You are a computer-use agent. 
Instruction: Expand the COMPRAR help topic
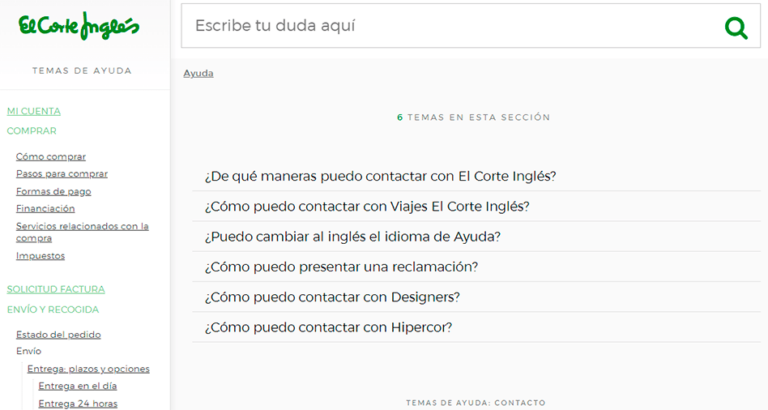(32, 131)
